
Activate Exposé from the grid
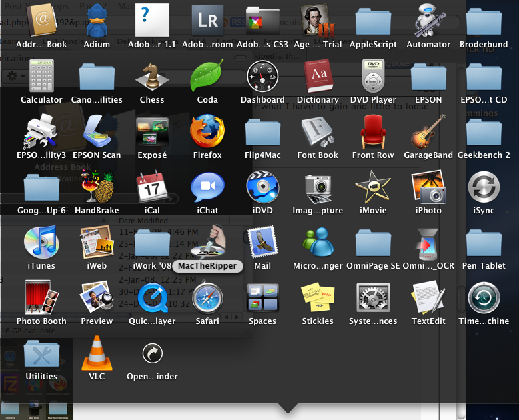pos(152,131)
